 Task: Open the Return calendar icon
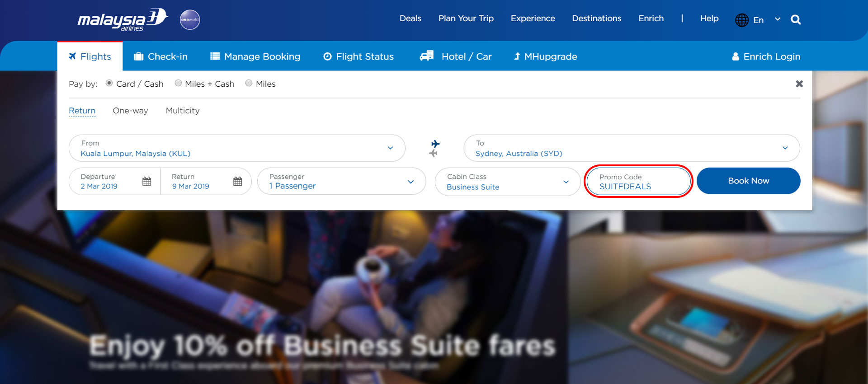point(238,181)
